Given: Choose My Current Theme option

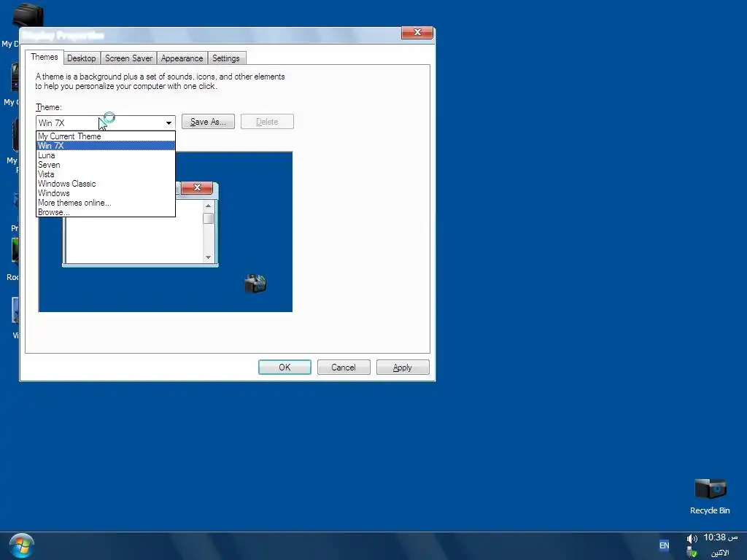Looking at the screenshot, I should tap(106, 136).
